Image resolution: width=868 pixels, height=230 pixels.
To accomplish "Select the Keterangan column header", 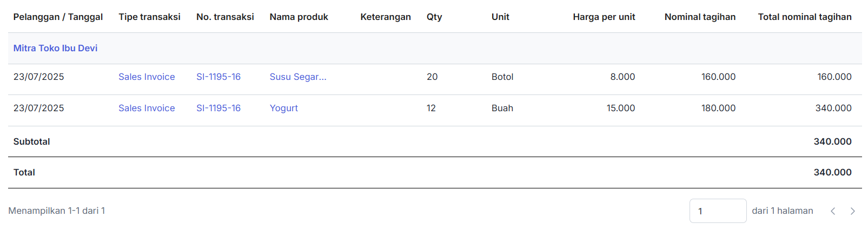I will click(x=386, y=17).
